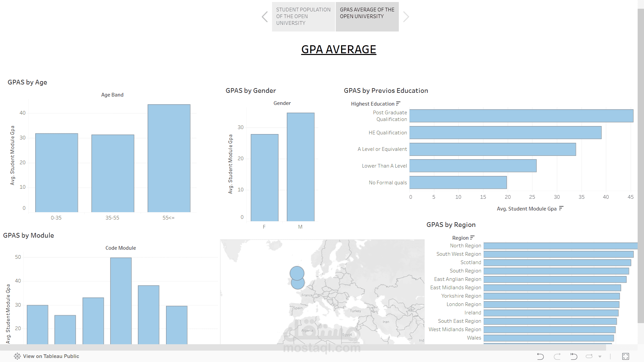This screenshot has width=644, height=362.
Task: Click the redo arrow icon
Action: [x=557, y=356]
